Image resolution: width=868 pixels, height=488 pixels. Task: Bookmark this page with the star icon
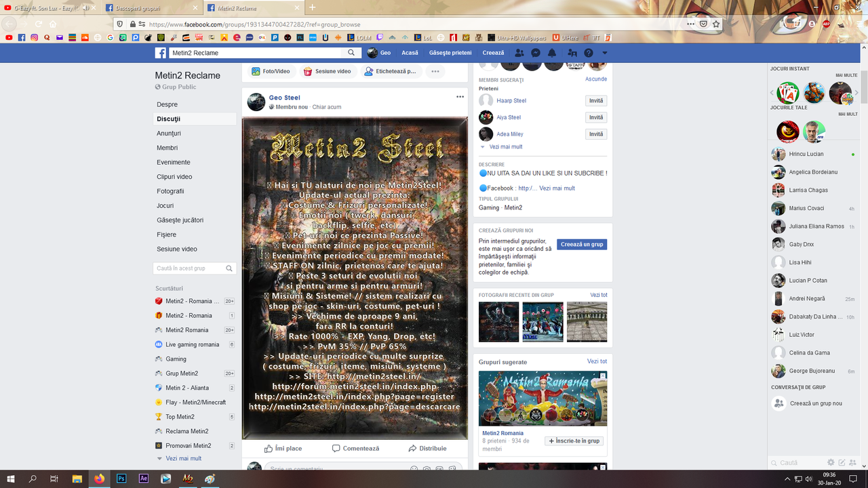[x=716, y=24]
